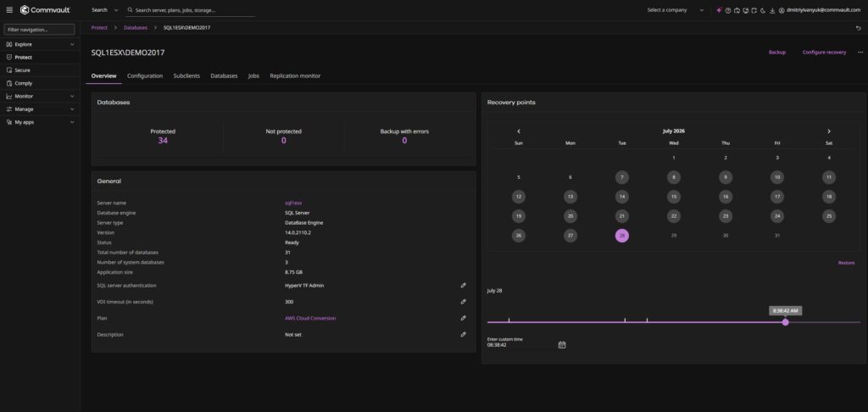The width and height of the screenshot is (868, 412).
Task: Expand the Monitor navigation section
Action: pyautogui.click(x=40, y=97)
